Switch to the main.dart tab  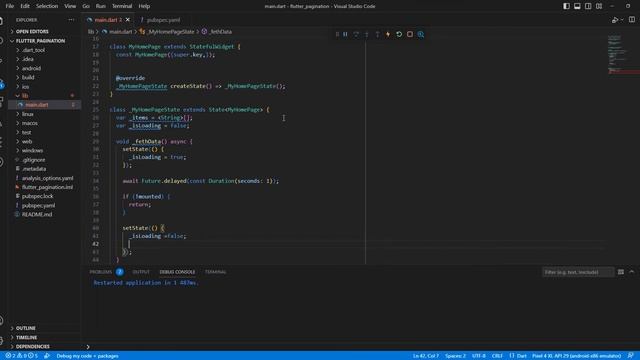108,20
